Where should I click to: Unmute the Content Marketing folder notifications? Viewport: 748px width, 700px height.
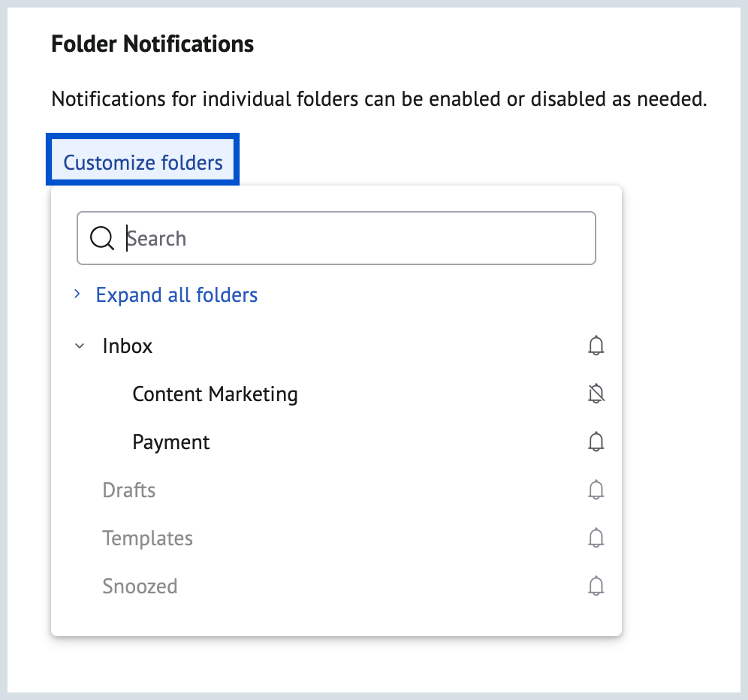click(596, 394)
